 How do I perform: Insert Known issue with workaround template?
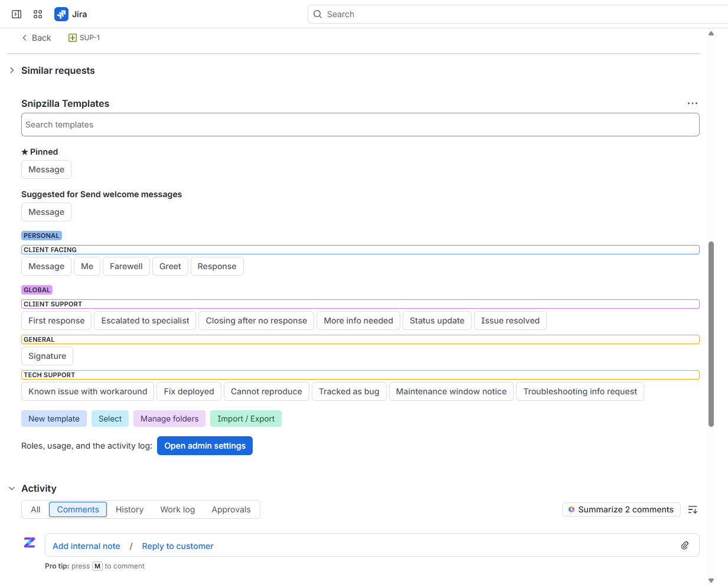[x=87, y=391]
